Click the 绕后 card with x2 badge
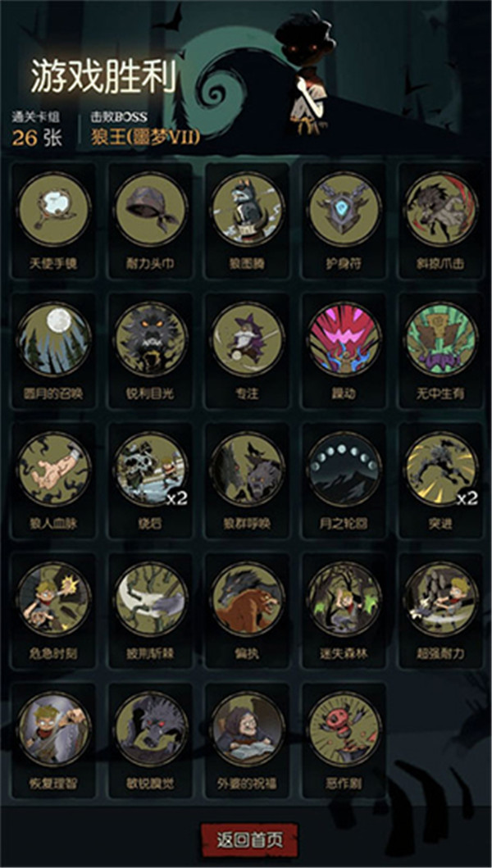 click(151, 470)
